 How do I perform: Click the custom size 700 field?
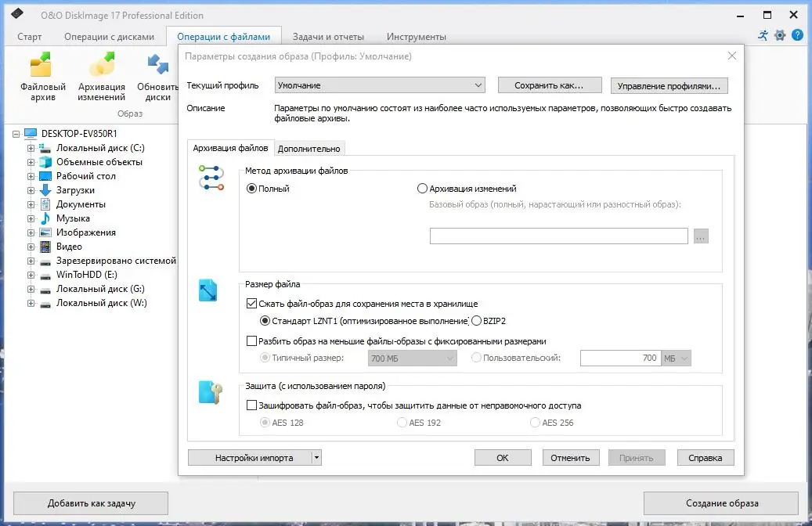point(620,358)
